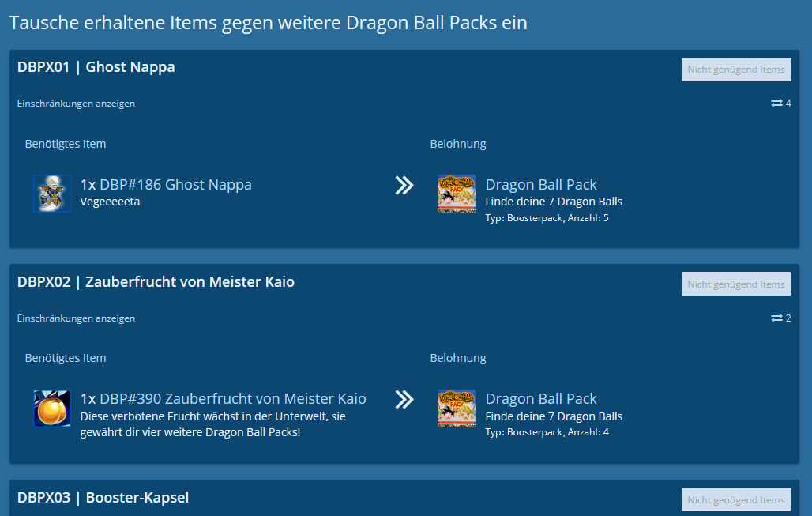812x516 pixels.
Task: Open Dragon Ball Pack link in DBPX01 reward
Action: coord(541,185)
